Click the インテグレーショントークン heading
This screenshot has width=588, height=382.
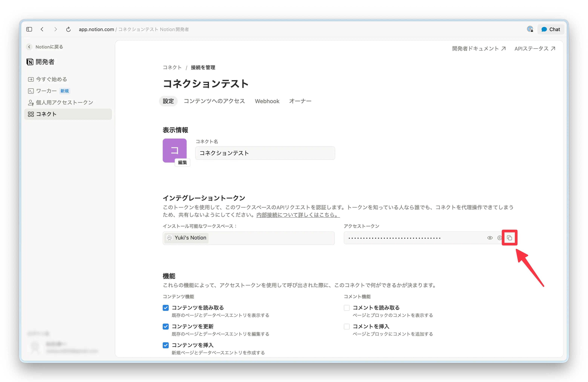[204, 198]
